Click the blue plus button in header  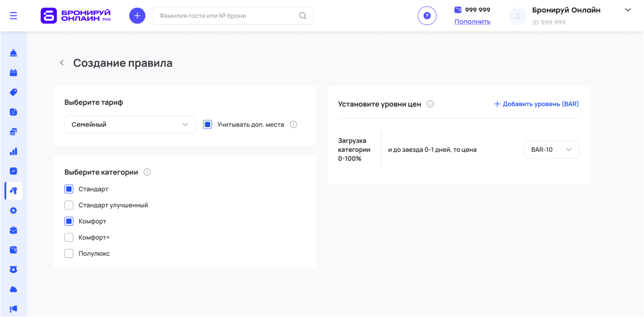point(137,16)
